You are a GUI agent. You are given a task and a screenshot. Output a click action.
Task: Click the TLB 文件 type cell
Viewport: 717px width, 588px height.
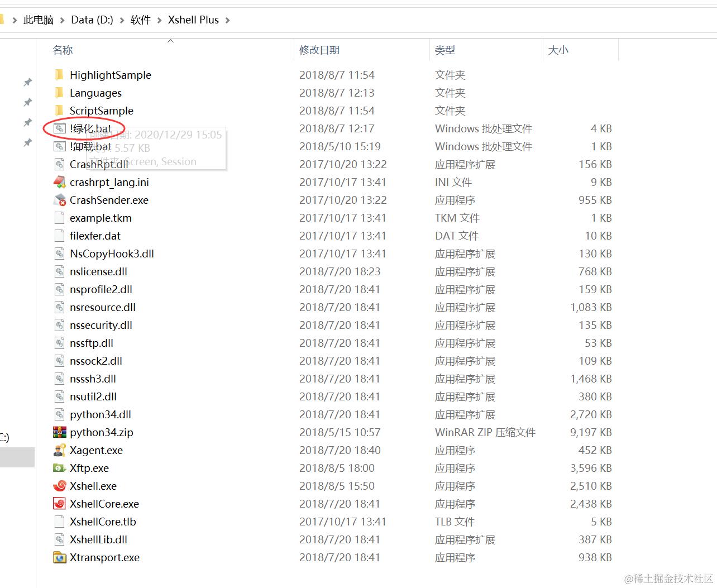455,522
